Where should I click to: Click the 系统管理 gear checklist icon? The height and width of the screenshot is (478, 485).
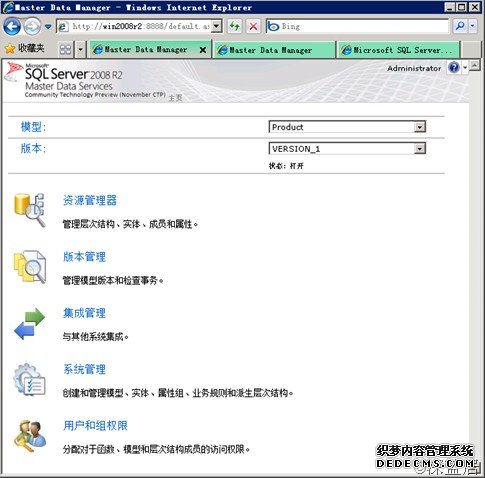29,380
